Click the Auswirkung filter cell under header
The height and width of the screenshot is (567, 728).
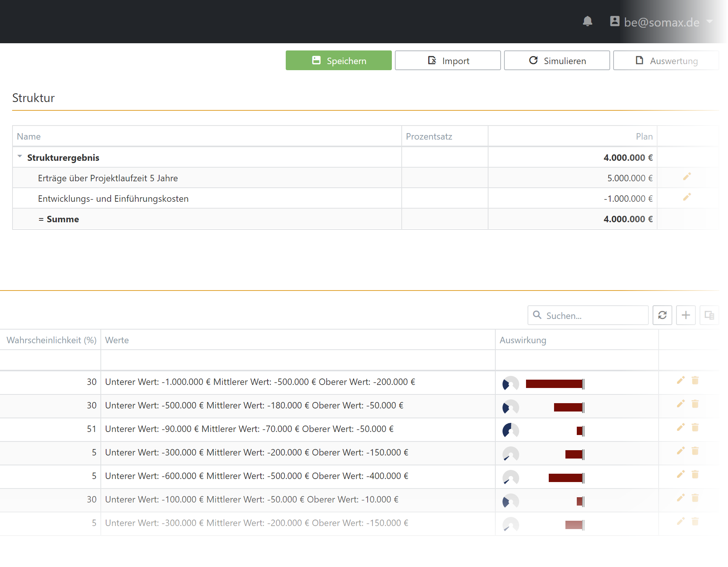pyautogui.click(x=577, y=360)
